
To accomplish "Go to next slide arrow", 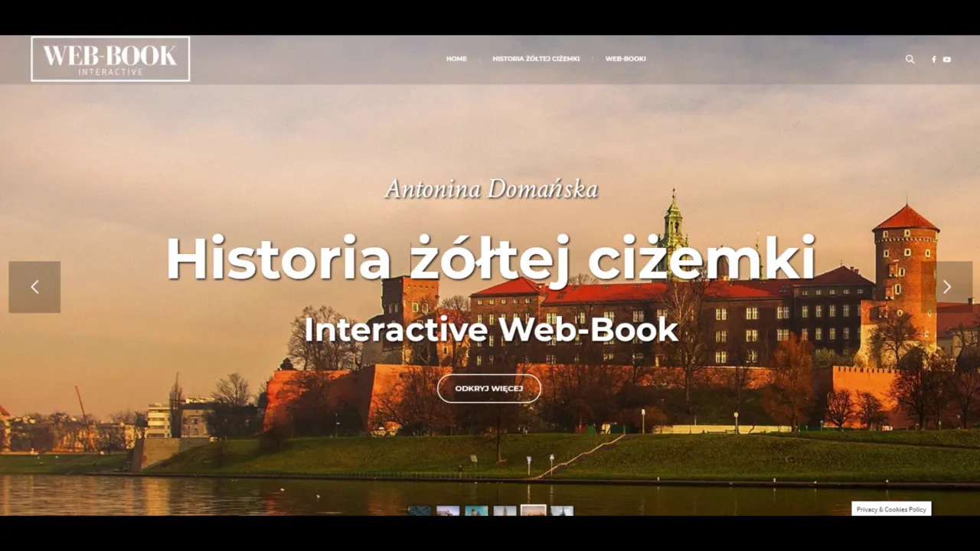I will [x=947, y=287].
